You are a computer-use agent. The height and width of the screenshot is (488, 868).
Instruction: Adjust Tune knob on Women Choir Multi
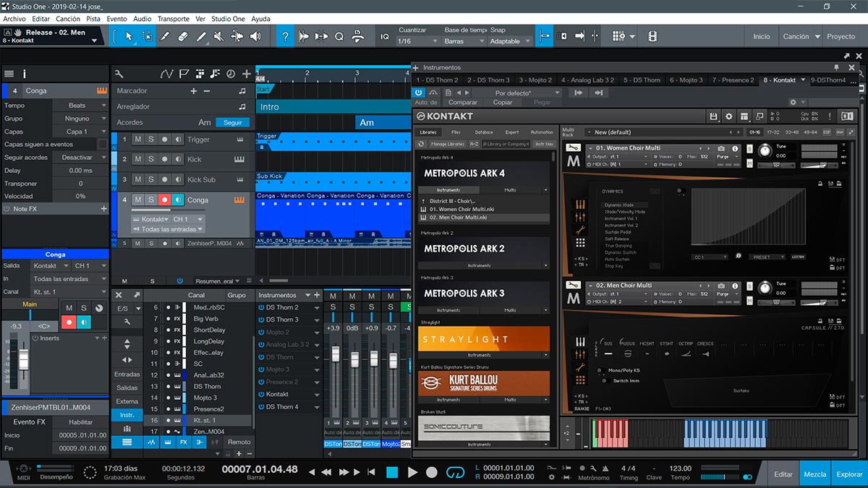click(x=765, y=150)
